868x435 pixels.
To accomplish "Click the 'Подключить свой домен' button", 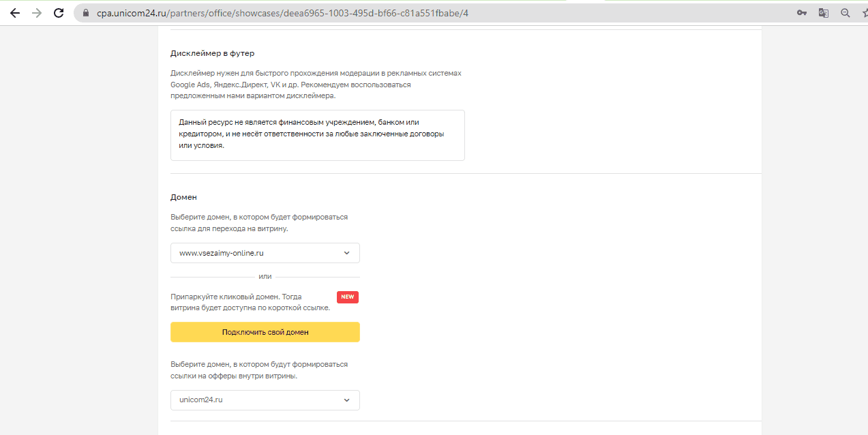I will point(265,332).
